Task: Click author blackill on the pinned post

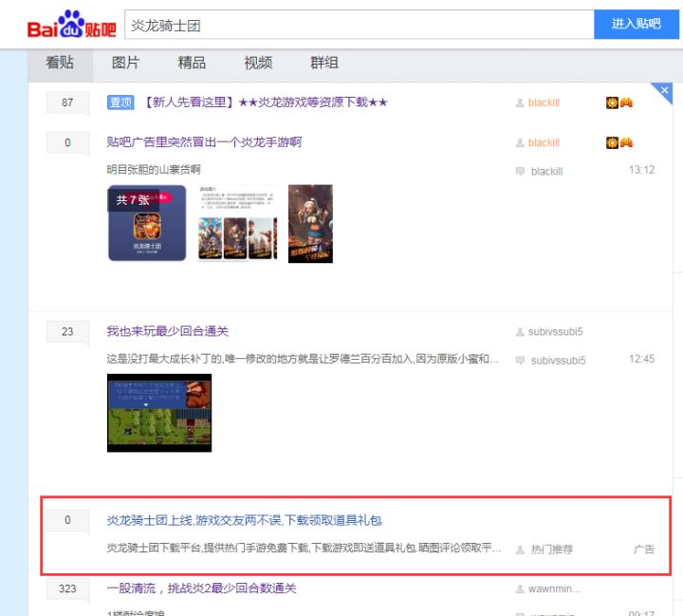Action: click(544, 103)
